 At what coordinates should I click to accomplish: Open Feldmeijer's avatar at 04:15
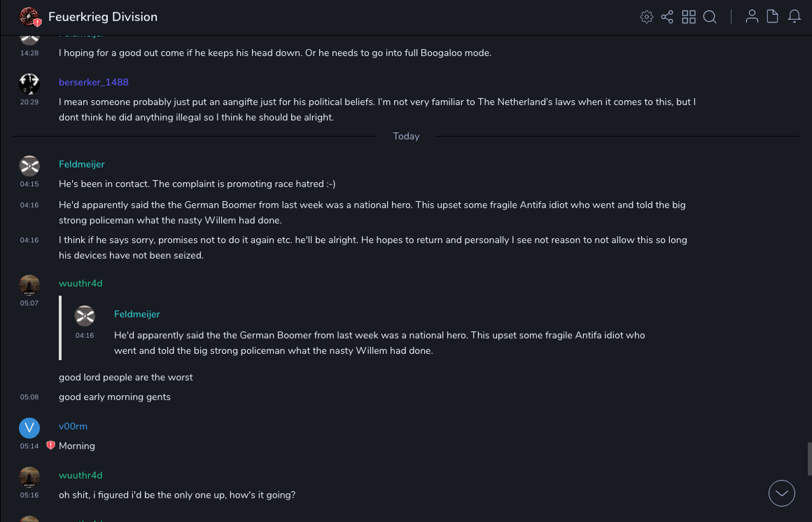[x=29, y=166]
